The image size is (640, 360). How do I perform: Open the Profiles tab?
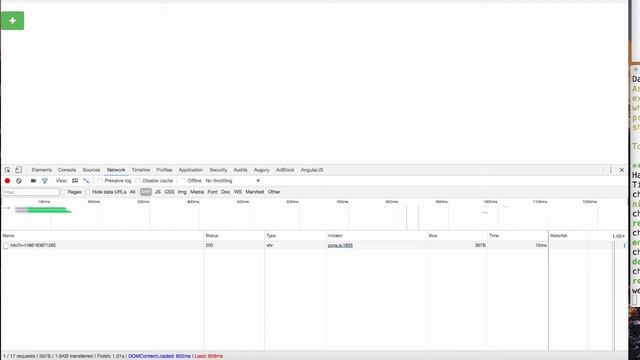164,170
